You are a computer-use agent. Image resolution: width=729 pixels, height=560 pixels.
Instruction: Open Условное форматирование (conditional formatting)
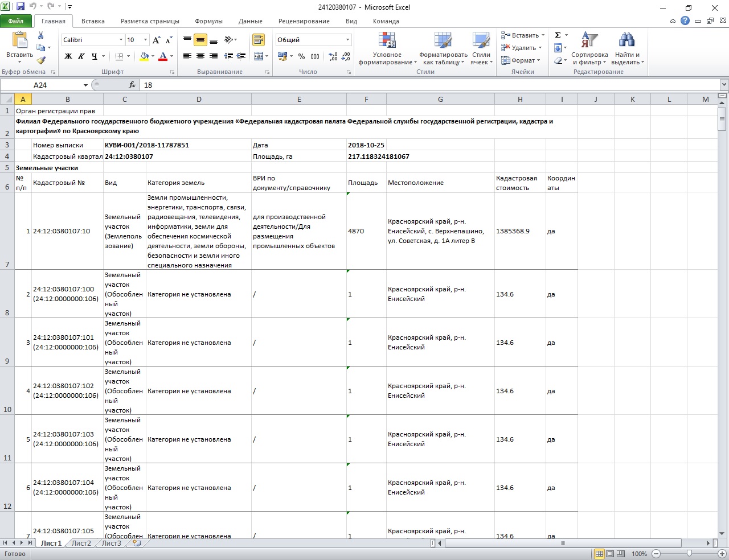click(387, 48)
